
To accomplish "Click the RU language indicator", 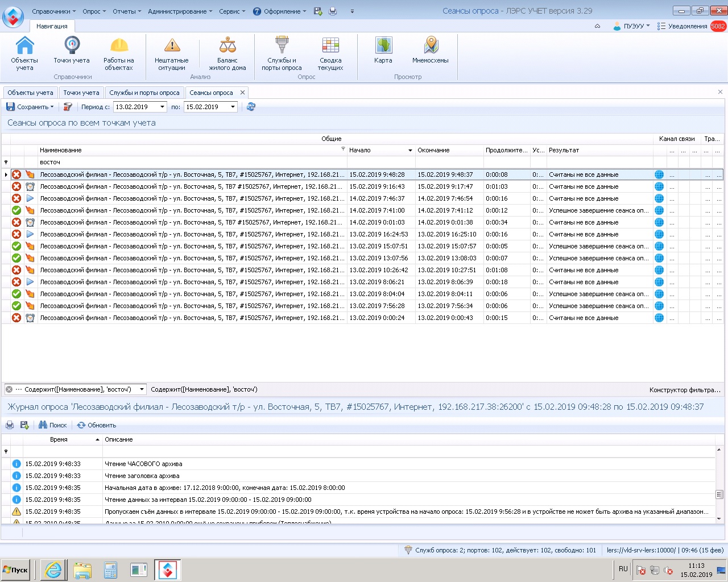I will coord(623,569).
